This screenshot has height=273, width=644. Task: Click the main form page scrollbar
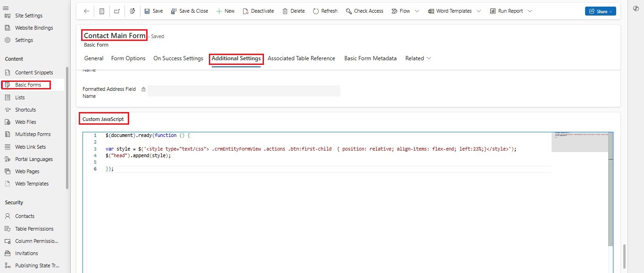pos(624,256)
